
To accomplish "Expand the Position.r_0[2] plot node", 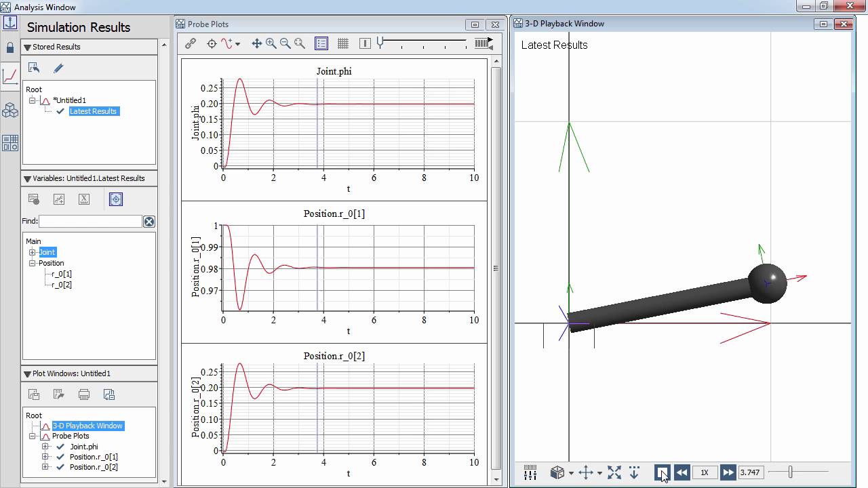I will pos(45,467).
